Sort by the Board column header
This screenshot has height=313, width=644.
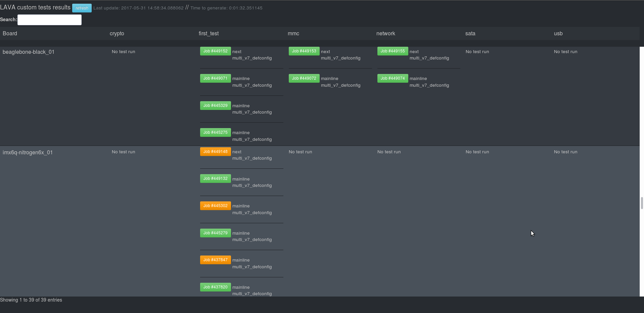pos(10,34)
